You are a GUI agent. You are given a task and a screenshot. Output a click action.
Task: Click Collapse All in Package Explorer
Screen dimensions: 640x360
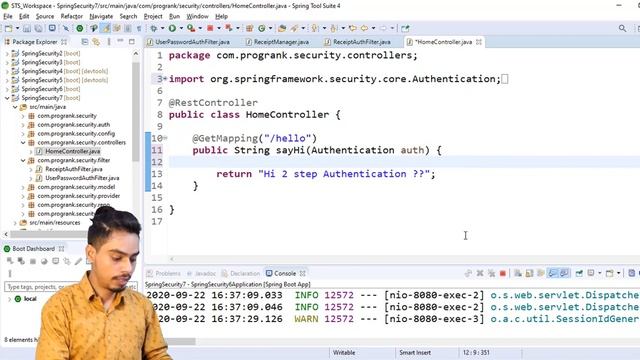coord(84,42)
